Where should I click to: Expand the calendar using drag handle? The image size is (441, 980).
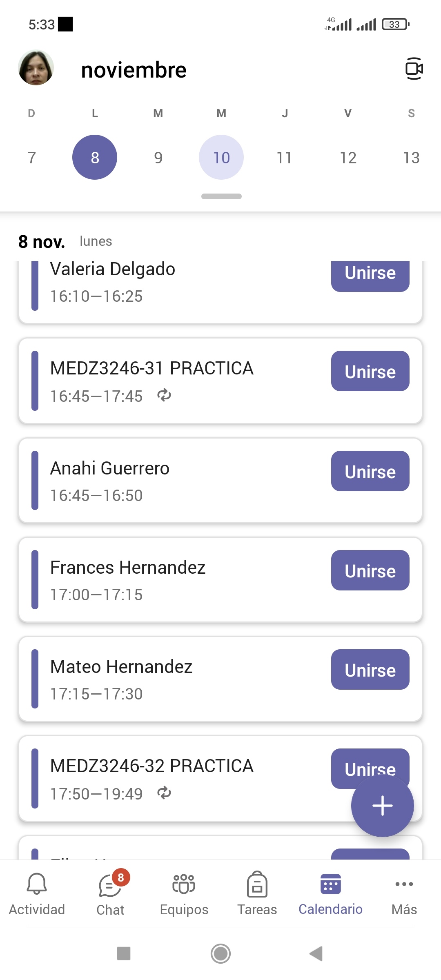pos(221,196)
